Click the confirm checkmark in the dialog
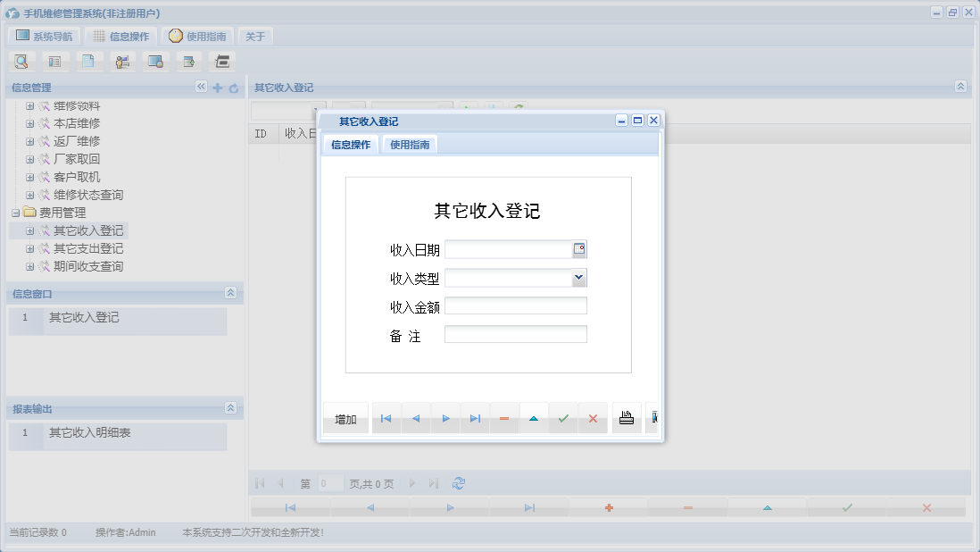The height and width of the screenshot is (552, 980). tap(563, 417)
